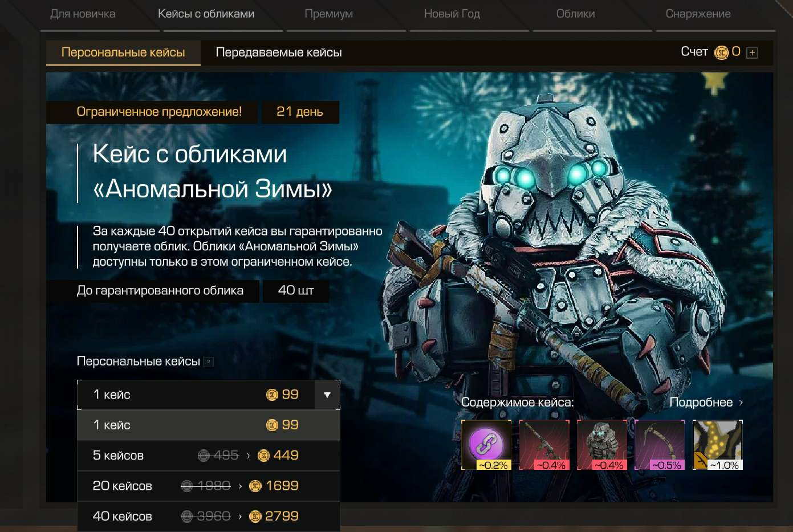Collapse the case quantity dropdown arrow
This screenshot has width=793, height=532.
tap(327, 395)
